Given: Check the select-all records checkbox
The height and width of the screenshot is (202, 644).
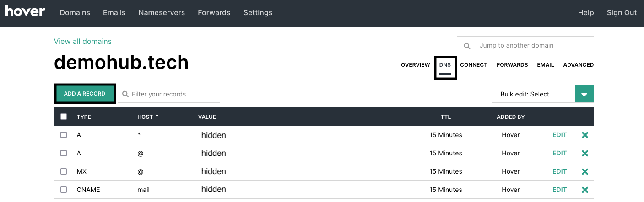Looking at the screenshot, I should [64, 117].
